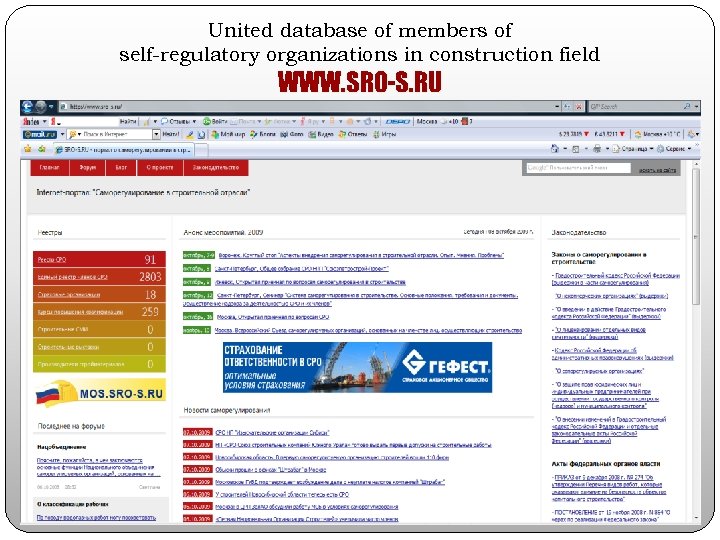Open the Страница menu dropdown
Screen dimensions: 720x540
click(x=633, y=149)
